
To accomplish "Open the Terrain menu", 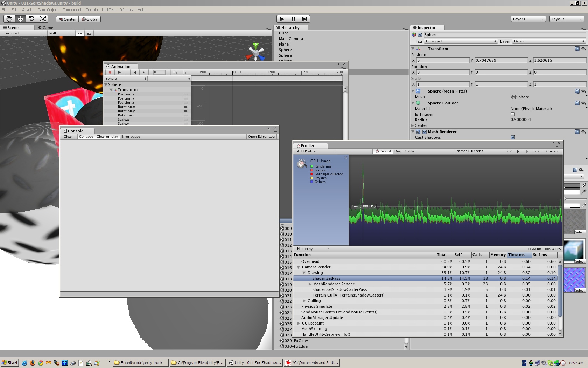I will click(92, 10).
